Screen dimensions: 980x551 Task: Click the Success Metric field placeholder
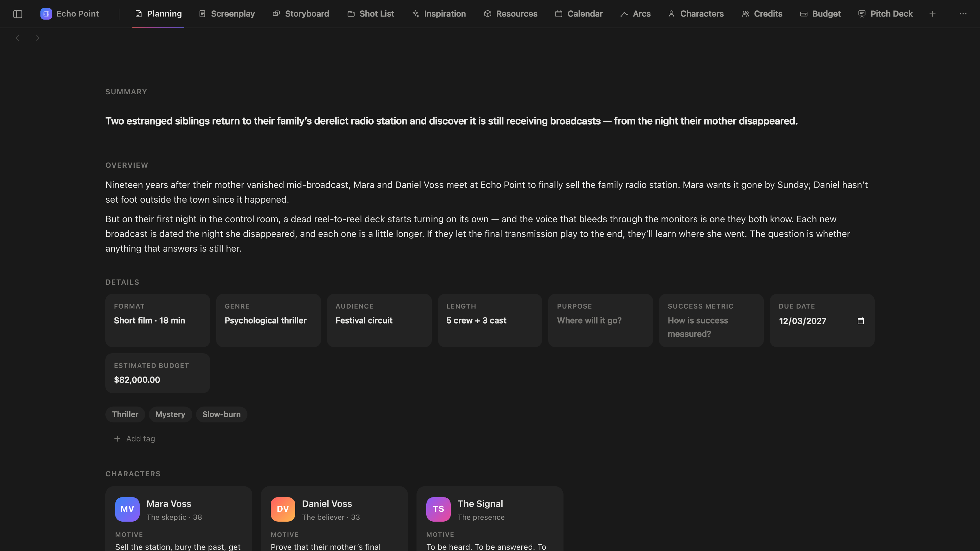coord(698,327)
